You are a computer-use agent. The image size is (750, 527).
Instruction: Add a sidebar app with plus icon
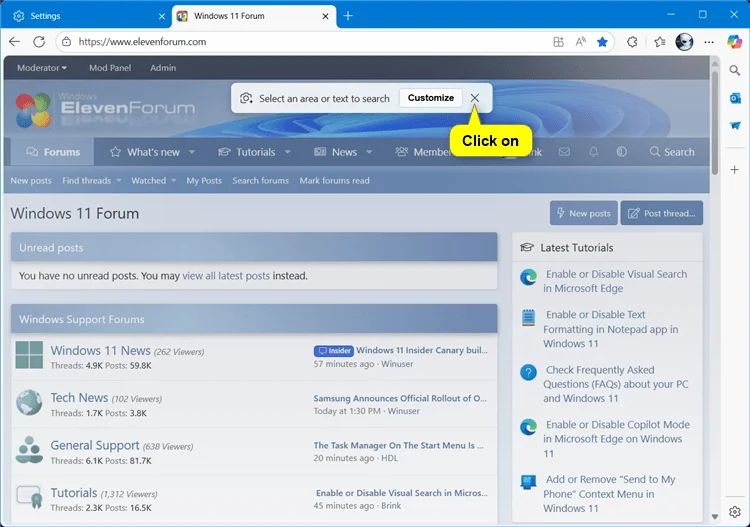point(735,169)
